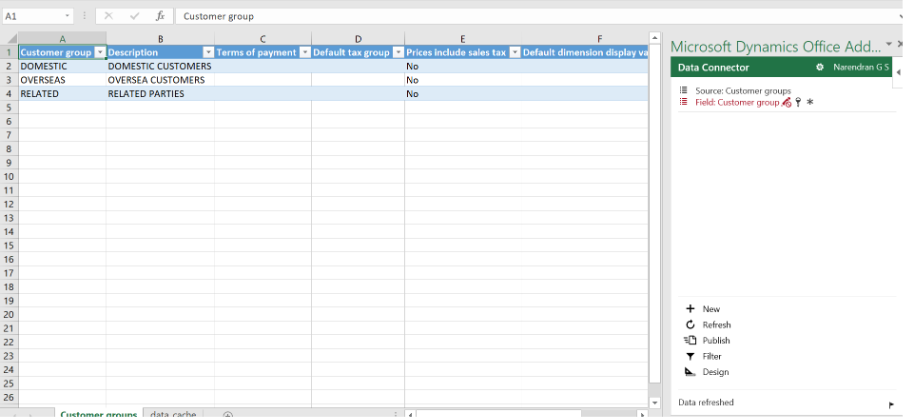Click the New plus icon
Screen dimensions: 903x417
click(x=690, y=309)
